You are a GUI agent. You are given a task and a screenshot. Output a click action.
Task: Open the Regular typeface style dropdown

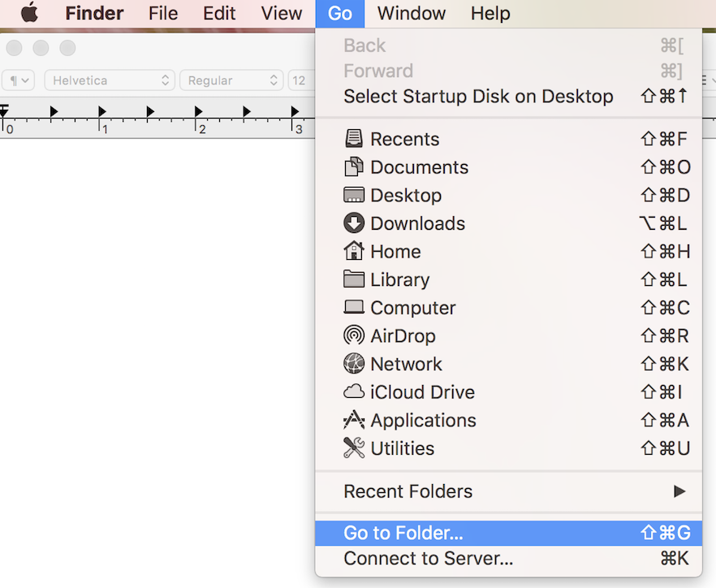point(231,80)
